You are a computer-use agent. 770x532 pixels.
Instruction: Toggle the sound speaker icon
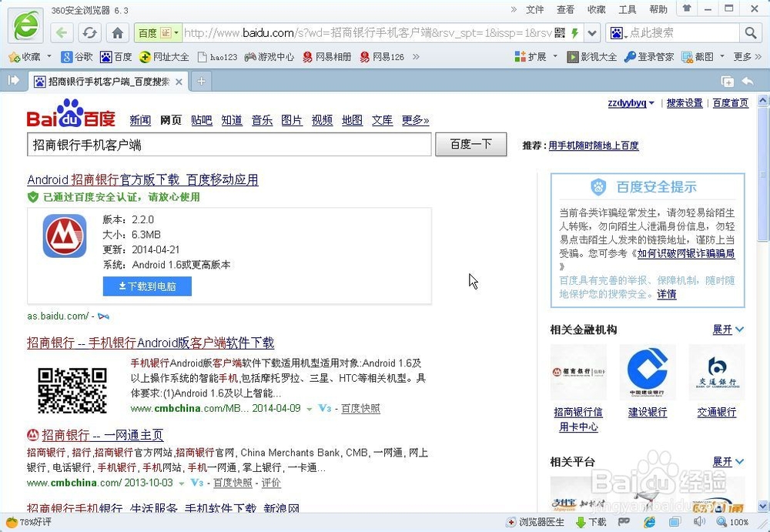pos(699,522)
